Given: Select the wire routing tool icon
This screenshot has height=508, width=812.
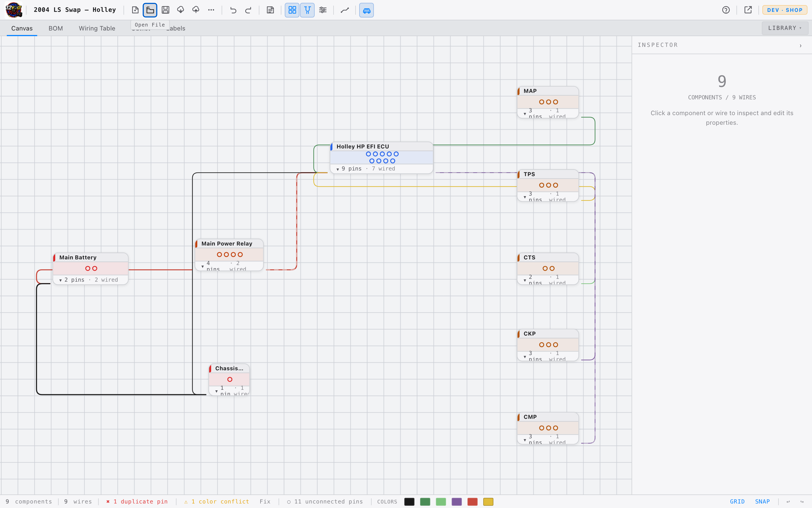Looking at the screenshot, I should [345, 10].
